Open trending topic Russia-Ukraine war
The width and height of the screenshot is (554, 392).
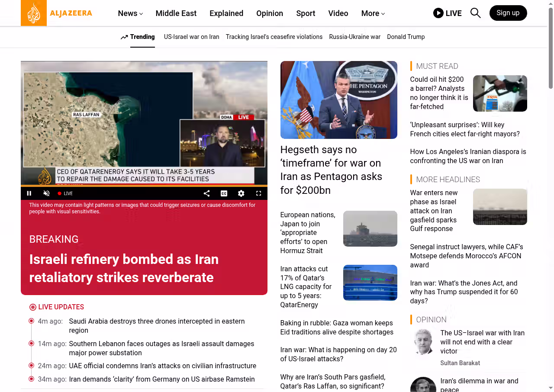pyautogui.click(x=354, y=37)
